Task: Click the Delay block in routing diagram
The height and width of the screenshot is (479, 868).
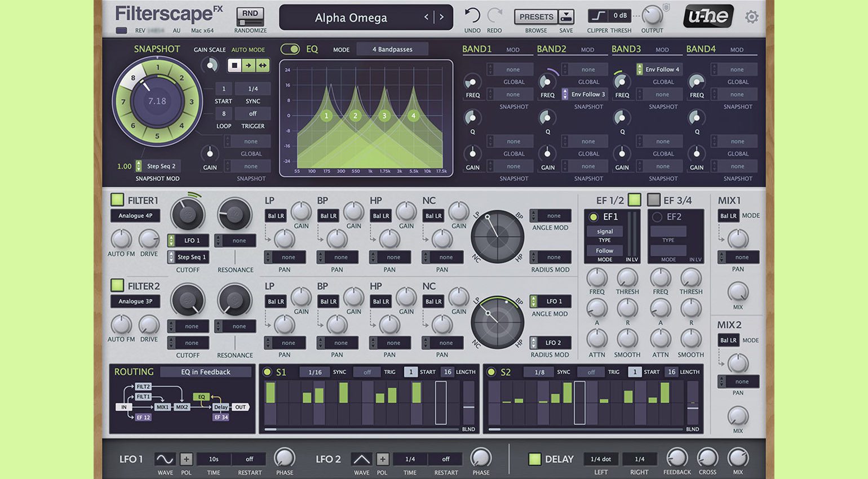Action: pos(221,407)
